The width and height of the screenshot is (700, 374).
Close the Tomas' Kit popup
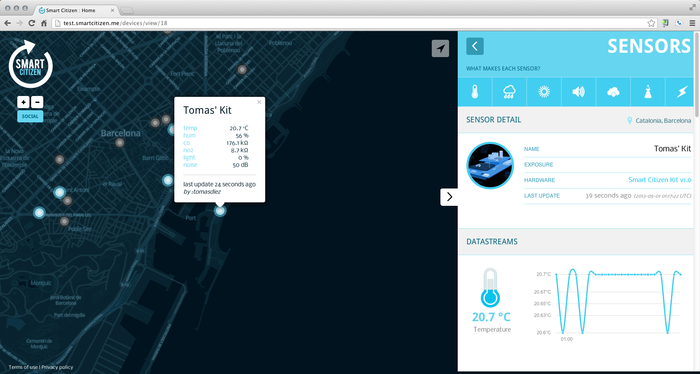[x=259, y=102]
